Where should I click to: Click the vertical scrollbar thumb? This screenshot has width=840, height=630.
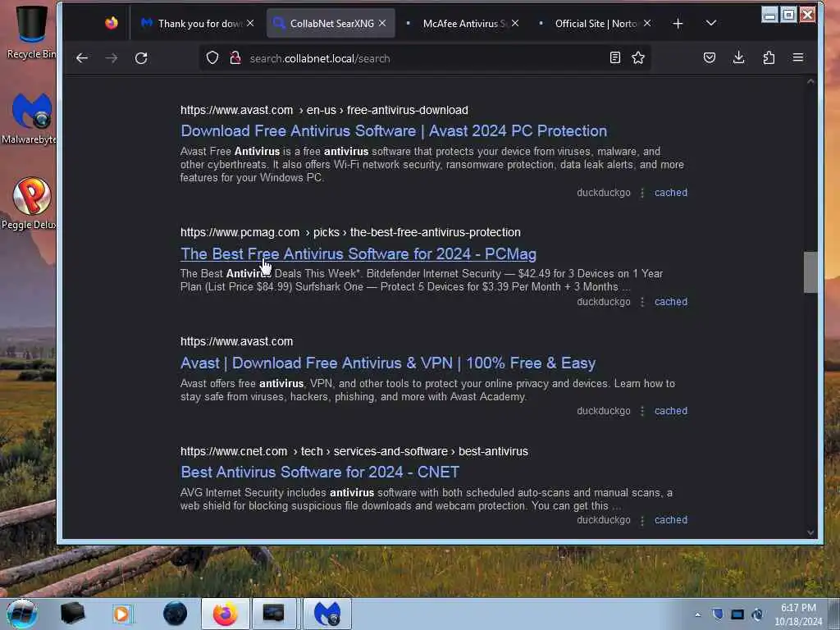[x=810, y=272]
